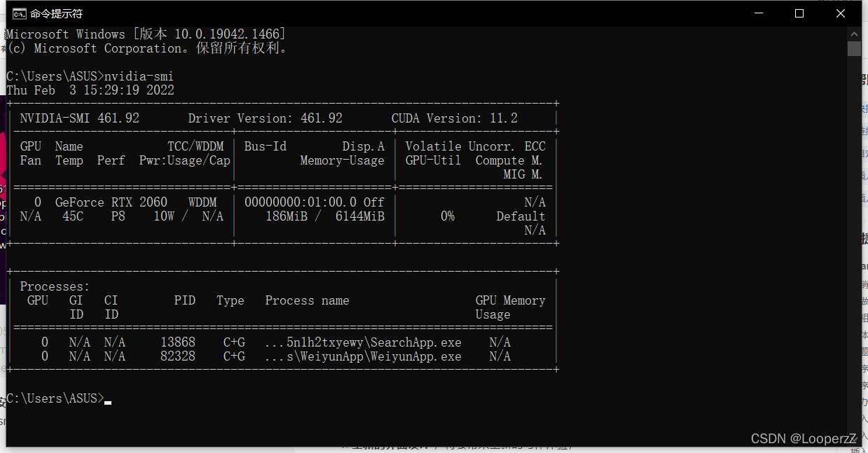Click the scrollbar up arrow
Viewport: 868px width, 453px height.
point(854,34)
